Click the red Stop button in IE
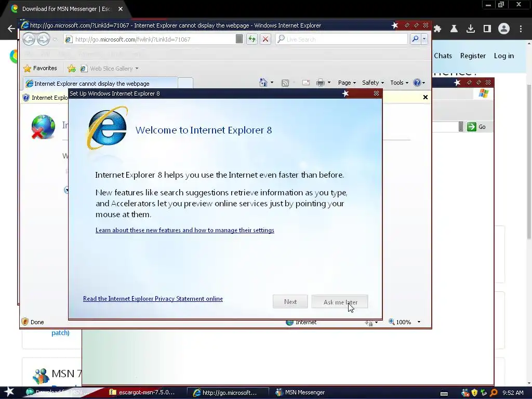 [265, 39]
